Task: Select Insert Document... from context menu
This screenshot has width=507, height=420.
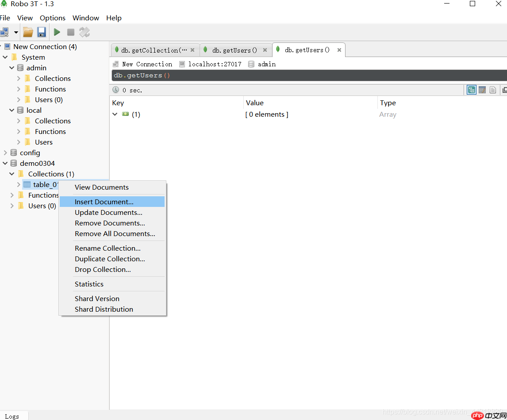Action: 104,202
